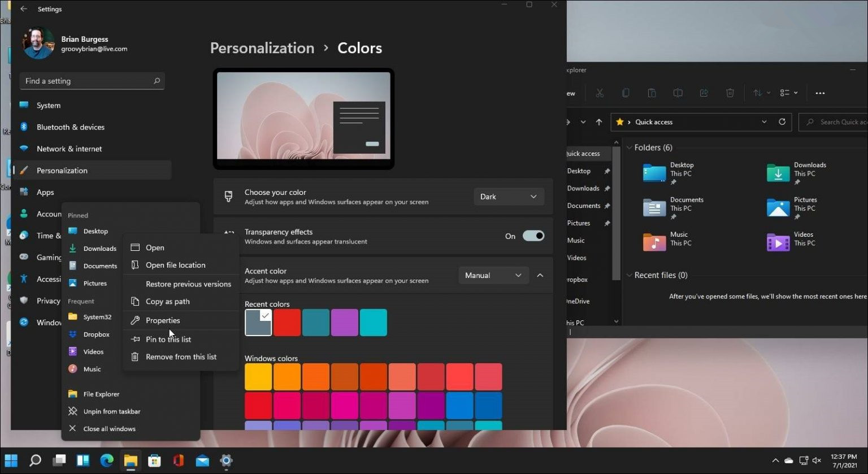The image size is (868, 474).
Task: Choose Copy as path from context menu
Action: [x=167, y=301]
